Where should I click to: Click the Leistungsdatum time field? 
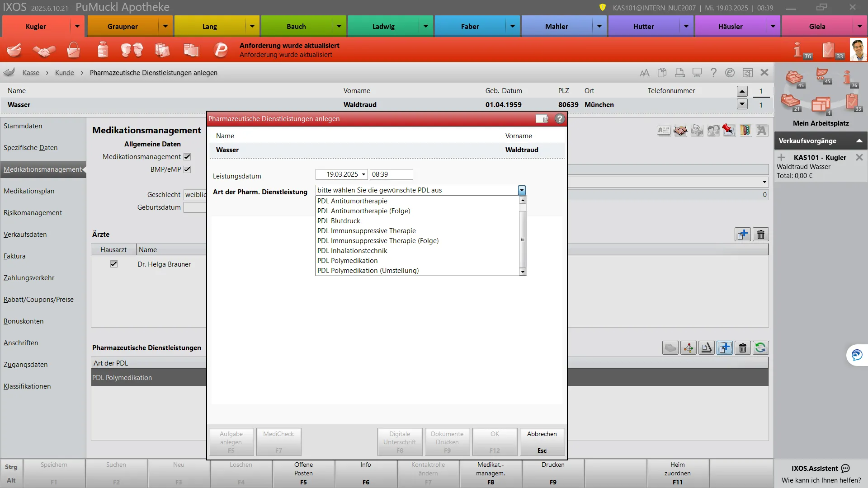pos(391,174)
